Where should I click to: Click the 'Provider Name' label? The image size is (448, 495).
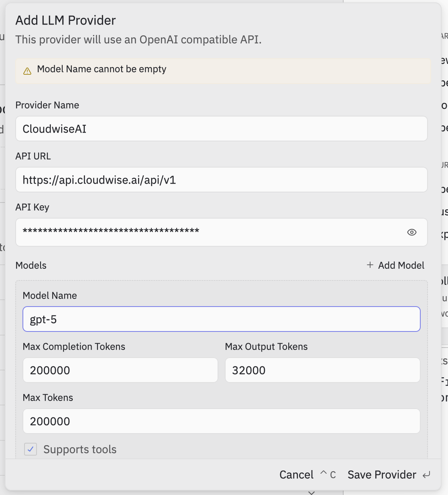[47, 105]
